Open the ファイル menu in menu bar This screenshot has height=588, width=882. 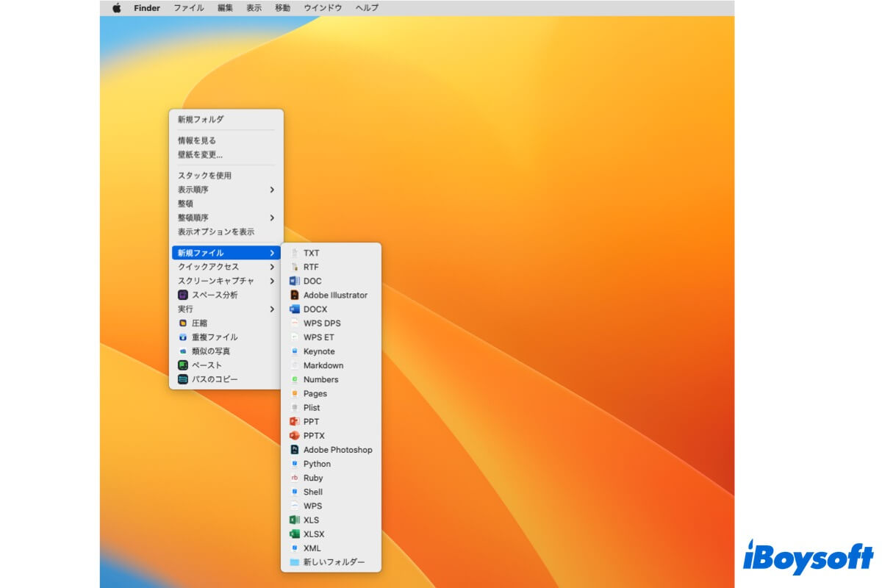(x=189, y=8)
